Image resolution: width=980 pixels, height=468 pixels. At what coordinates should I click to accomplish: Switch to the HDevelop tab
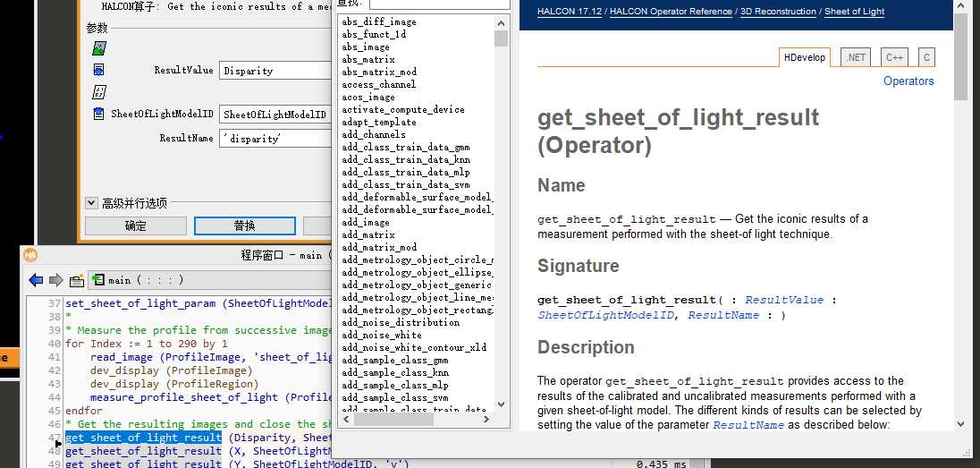tap(805, 57)
